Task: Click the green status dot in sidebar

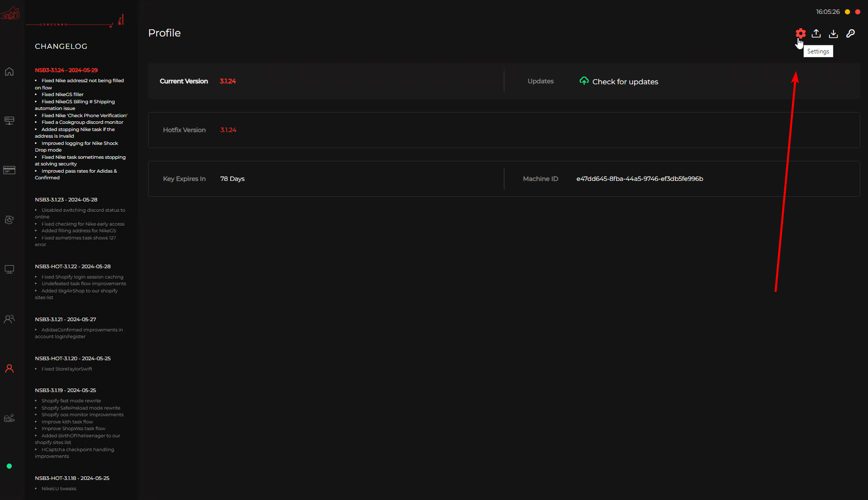Action: click(x=9, y=466)
